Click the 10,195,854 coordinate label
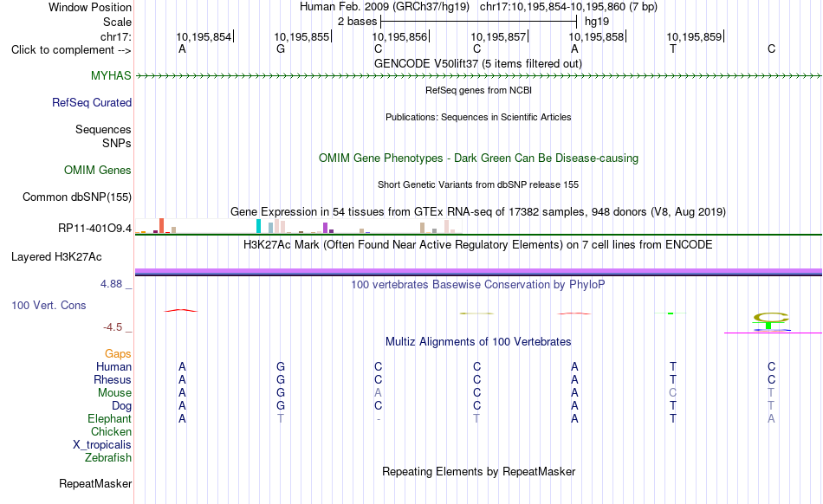823x504 pixels. pos(204,36)
